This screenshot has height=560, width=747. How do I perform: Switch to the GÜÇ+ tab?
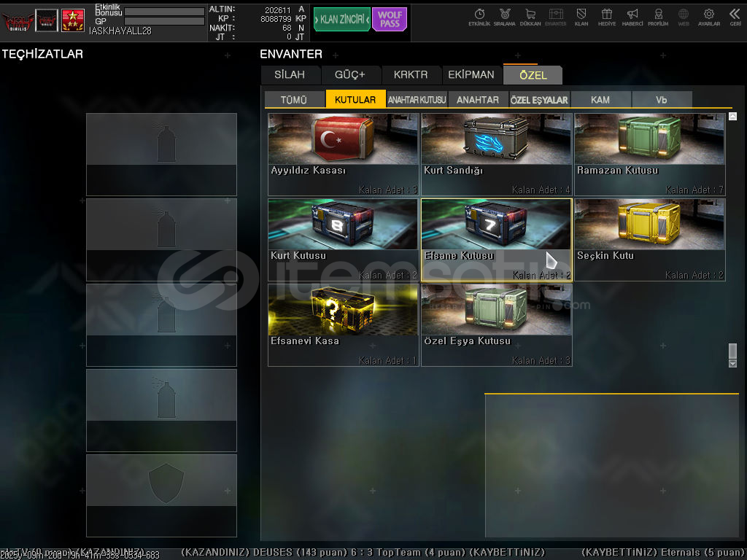click(350, 75)
